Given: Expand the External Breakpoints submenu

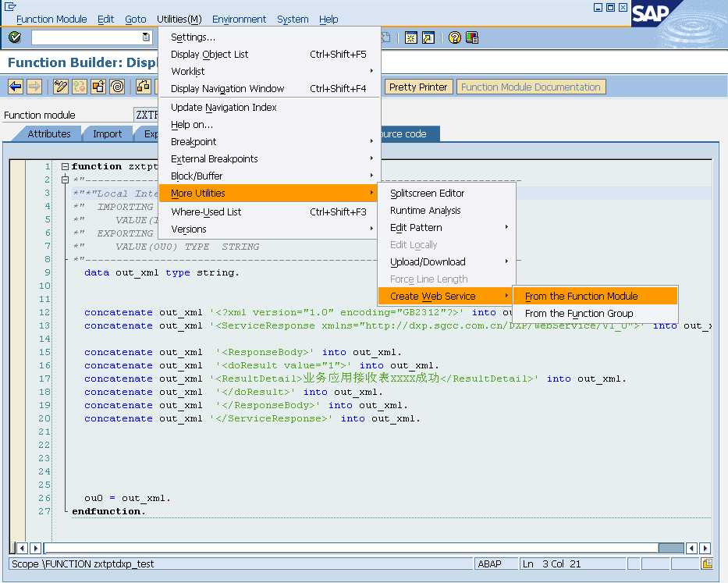Looking at the screenshot, I should pyautogui.click(x=268, y=159).
